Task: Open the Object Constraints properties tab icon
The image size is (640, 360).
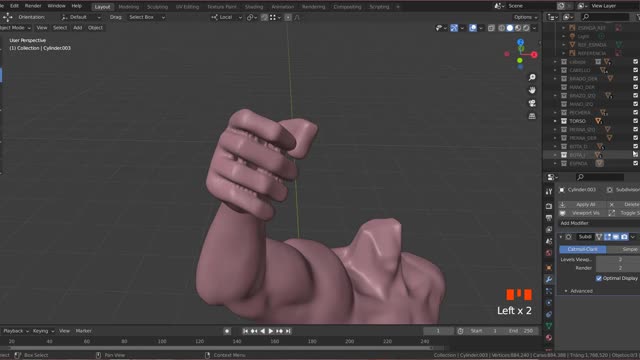Action: click(549, 314)
